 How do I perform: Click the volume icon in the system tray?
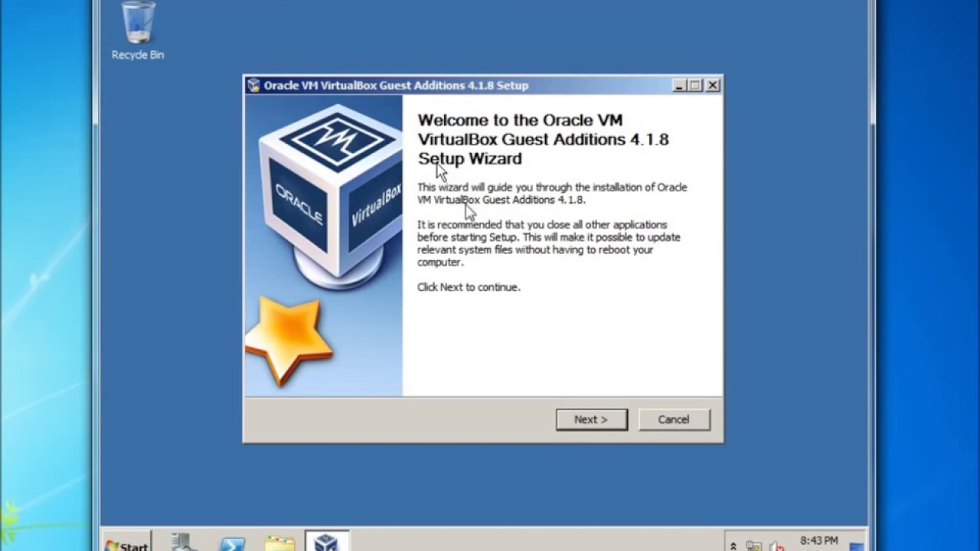[776, 546]
